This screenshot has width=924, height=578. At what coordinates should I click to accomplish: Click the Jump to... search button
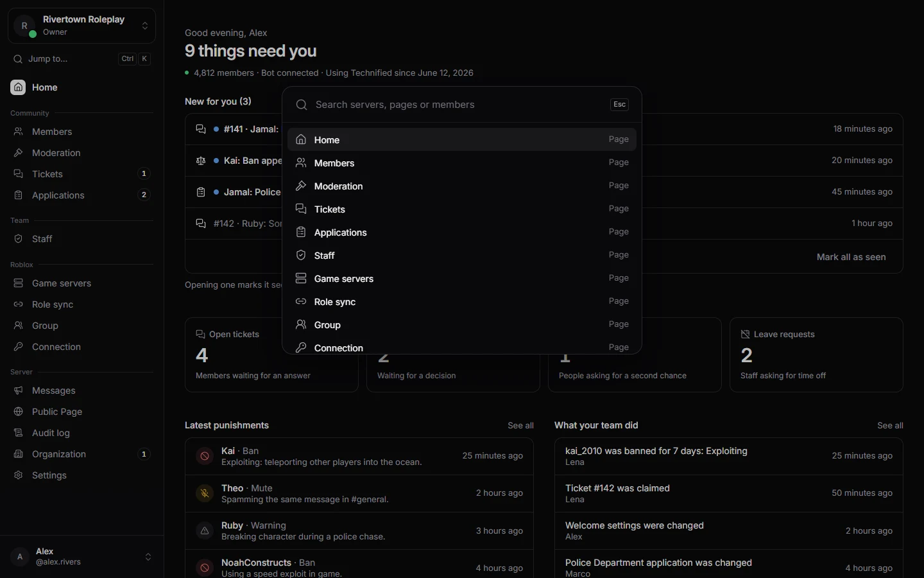[81, 58]
